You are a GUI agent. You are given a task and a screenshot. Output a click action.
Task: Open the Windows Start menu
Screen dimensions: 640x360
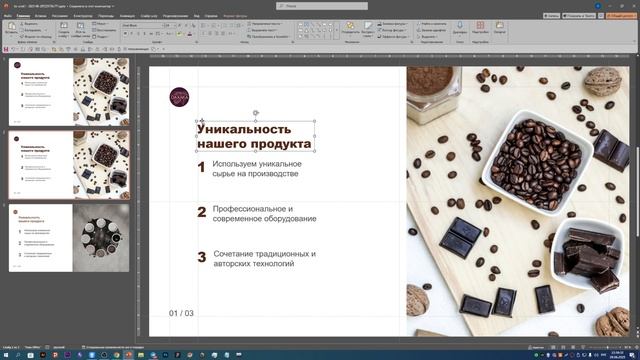(x=5, y=356)
